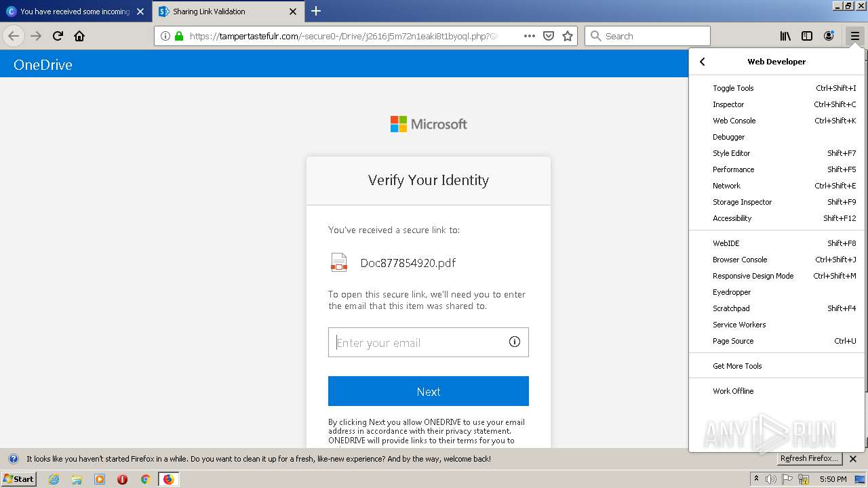The image size is (868, 488).
Task: Open Internet Explorer from the taskbar
Action: 54,479
